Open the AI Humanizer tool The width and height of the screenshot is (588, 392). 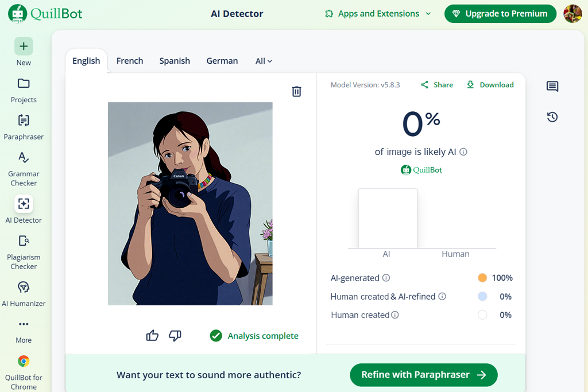24,294
